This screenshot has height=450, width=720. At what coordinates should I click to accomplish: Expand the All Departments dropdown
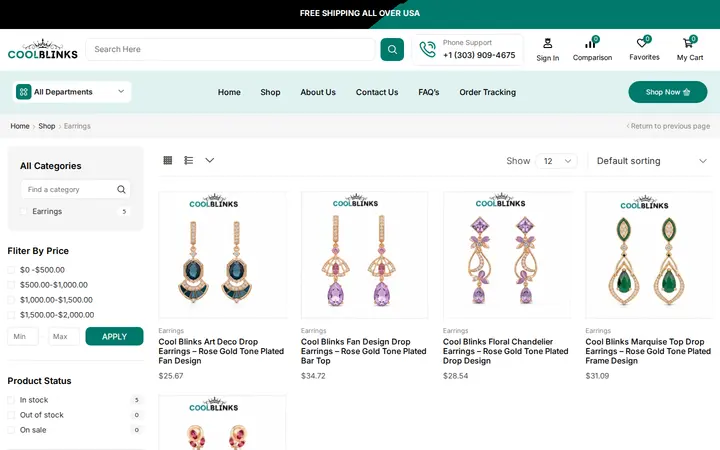72,92
